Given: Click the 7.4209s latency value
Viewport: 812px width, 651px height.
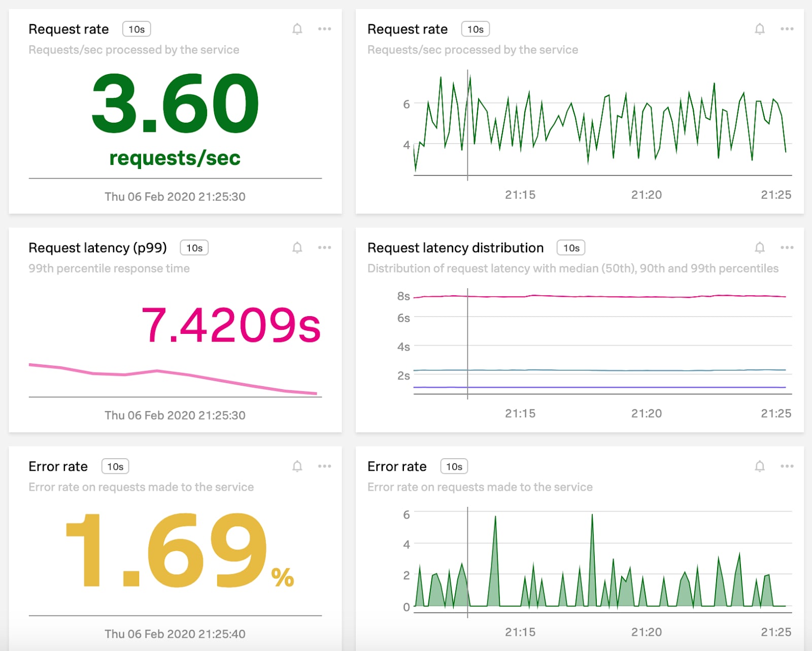Looking at the screenshot, I should pyautogui.click(x=231, y=325).
